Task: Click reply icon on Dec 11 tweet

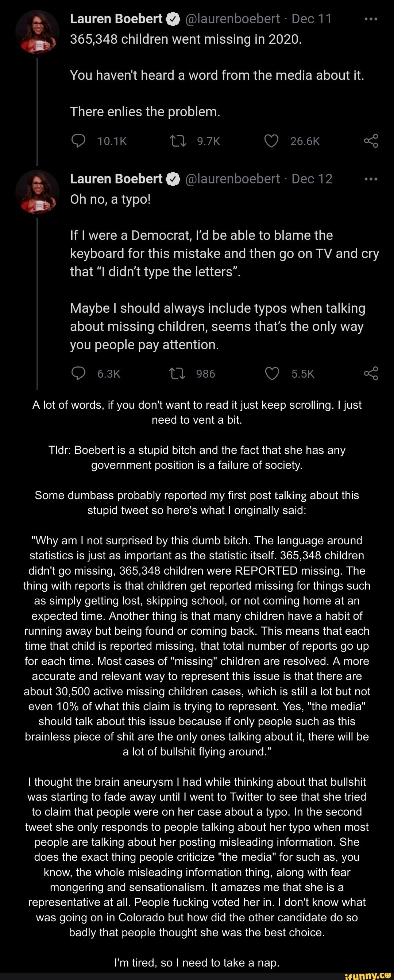Action: [x=78, y=141]
